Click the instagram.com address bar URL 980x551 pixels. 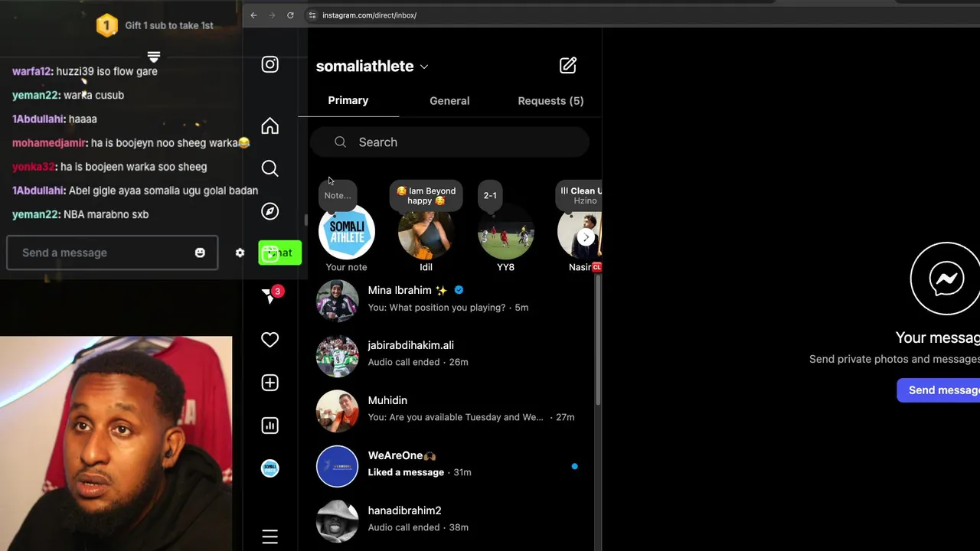[369, 15]
